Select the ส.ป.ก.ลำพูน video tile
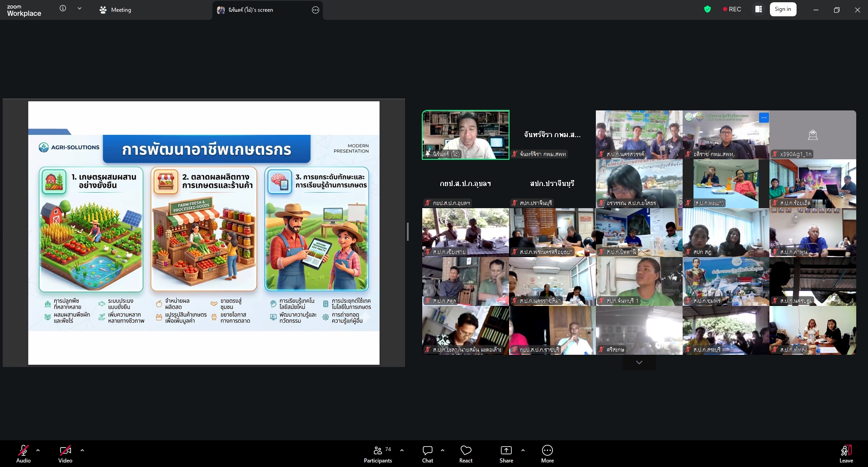The image size is (868, 467). click(813, 233)
